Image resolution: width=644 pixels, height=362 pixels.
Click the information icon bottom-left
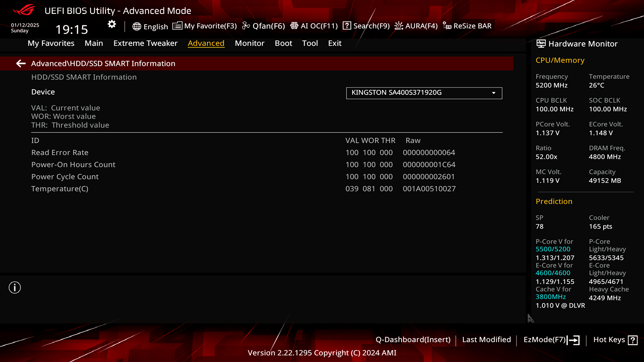click(x=15, y=288)
